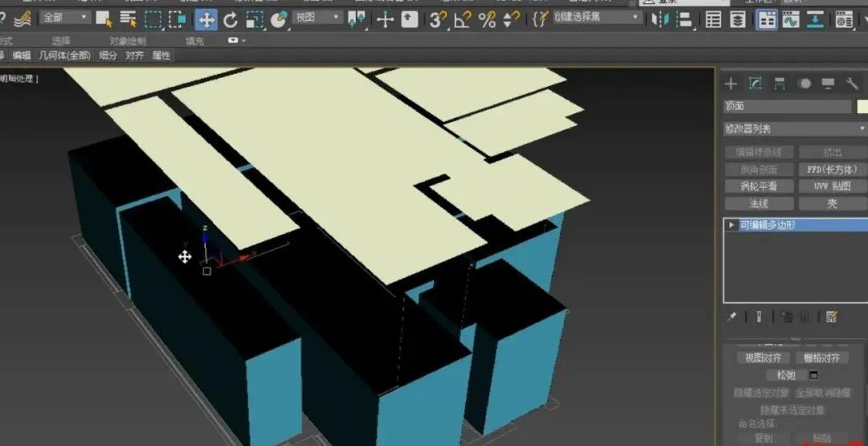Switch to the Modify command panel tab

tap(755, 84)
